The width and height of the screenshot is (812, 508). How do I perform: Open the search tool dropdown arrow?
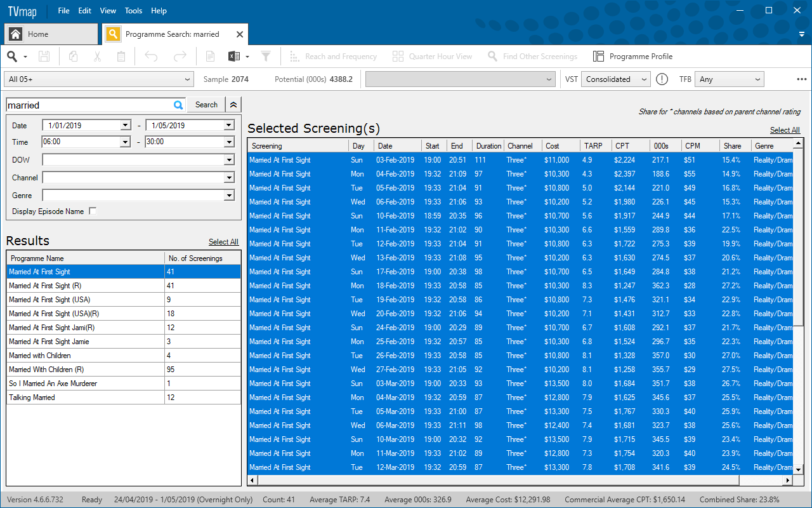(25, 57)
